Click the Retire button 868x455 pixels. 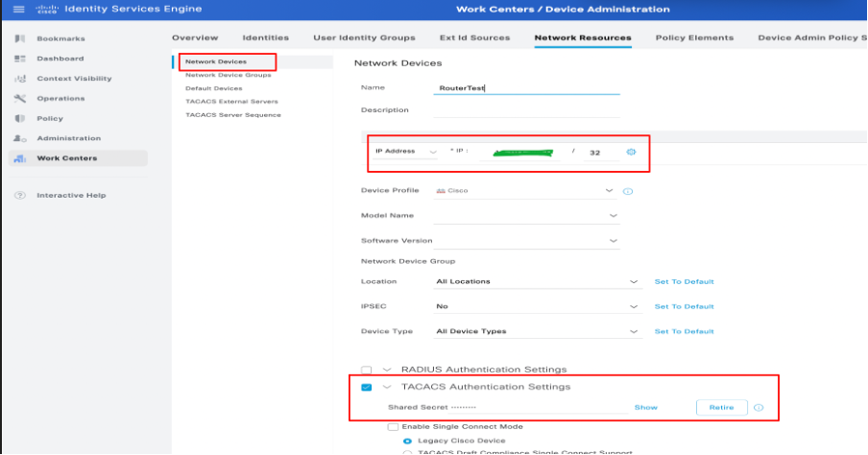pyautogui.click(x=722, y=407)
